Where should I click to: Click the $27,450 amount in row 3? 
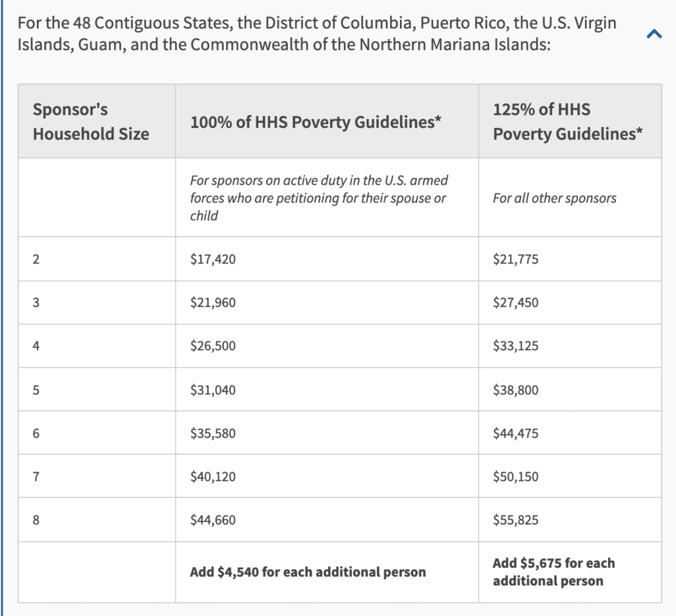point(516,302)
